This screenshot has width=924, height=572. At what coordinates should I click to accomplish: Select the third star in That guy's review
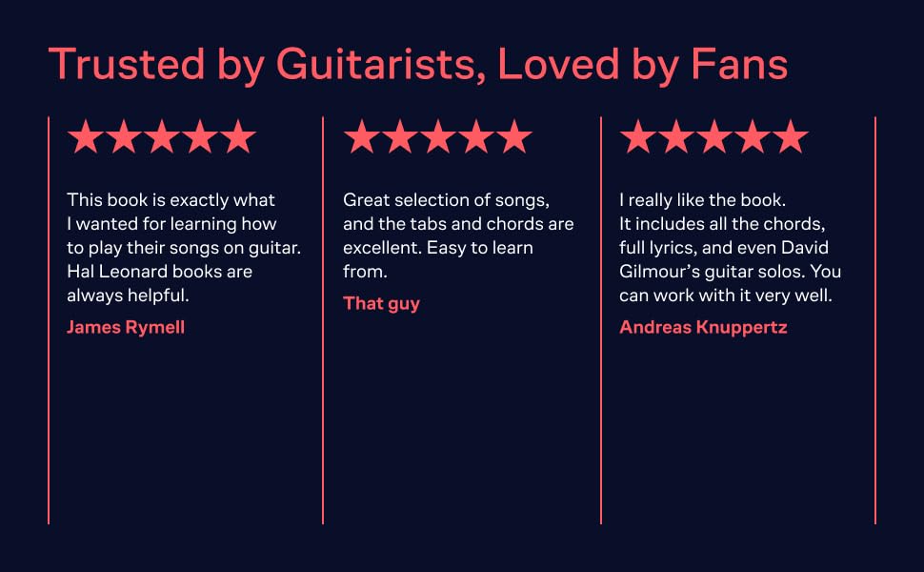(438, 137)
